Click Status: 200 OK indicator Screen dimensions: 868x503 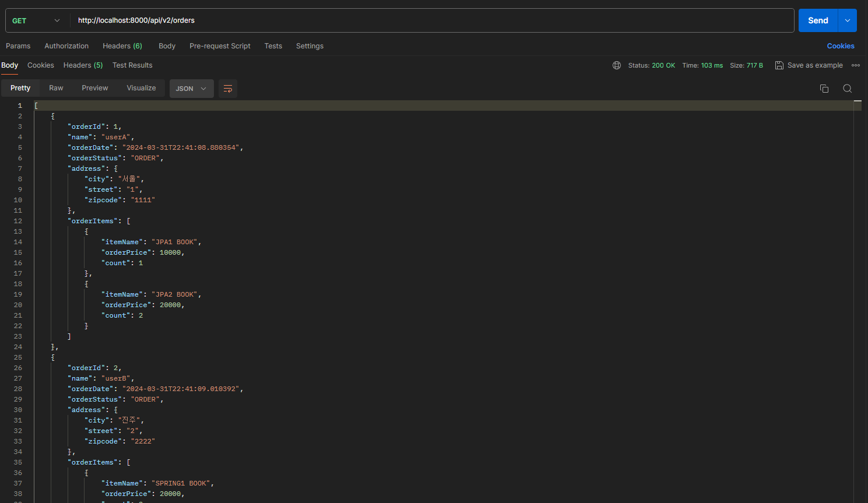(651, 65)
